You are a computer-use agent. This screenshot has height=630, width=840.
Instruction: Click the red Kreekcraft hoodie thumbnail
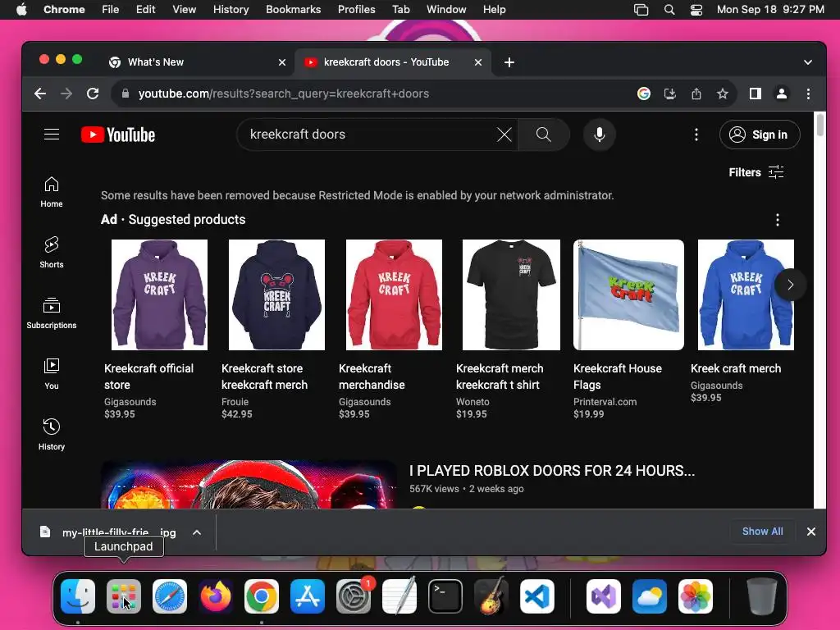(x=394, y=294)
